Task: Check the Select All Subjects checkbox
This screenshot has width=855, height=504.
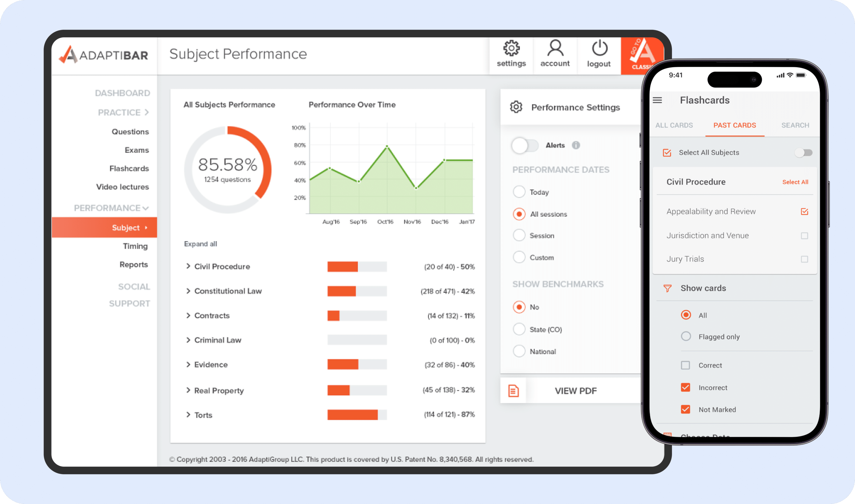Action: point(667,153)
